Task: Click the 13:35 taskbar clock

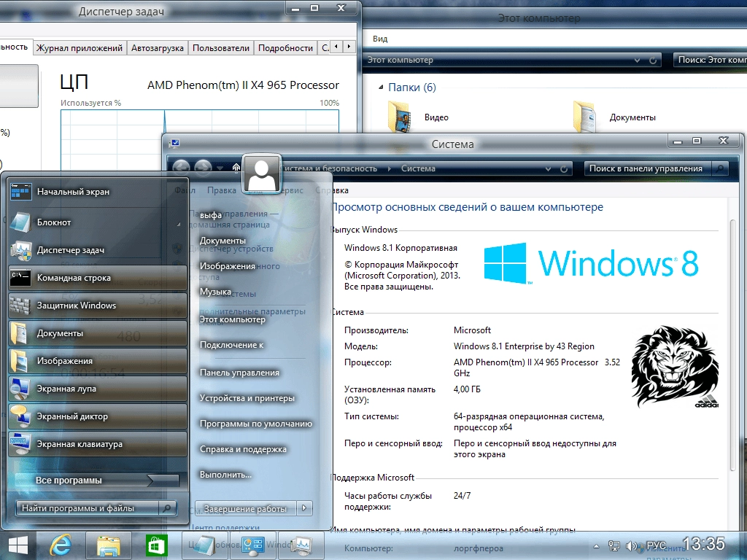Action: pos(703,543)
